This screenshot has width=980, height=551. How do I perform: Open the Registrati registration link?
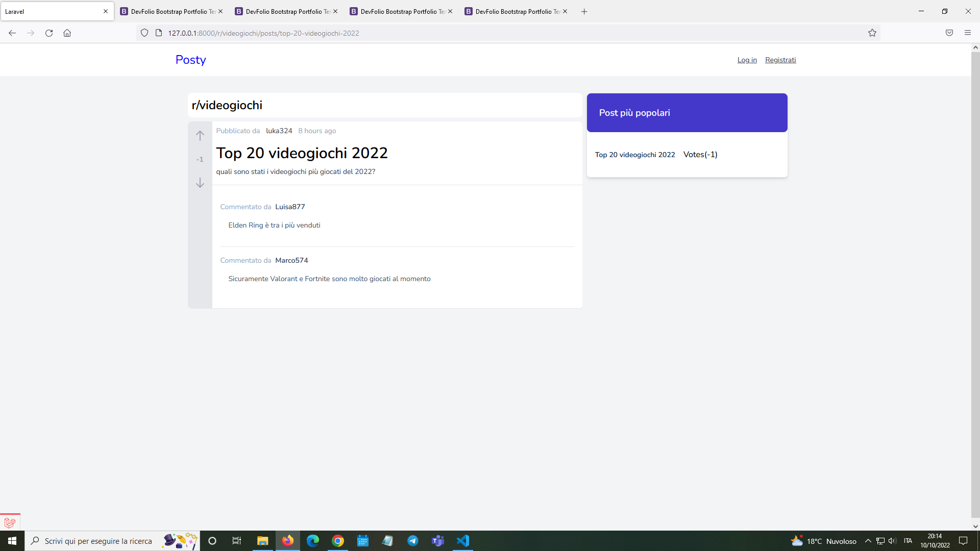tap(780, 60)
